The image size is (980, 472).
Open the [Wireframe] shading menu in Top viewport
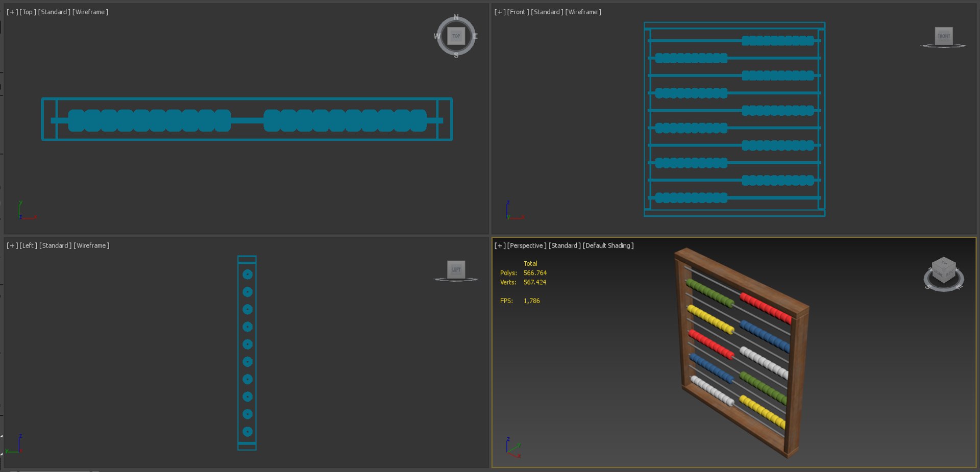(x=90, y=12)
